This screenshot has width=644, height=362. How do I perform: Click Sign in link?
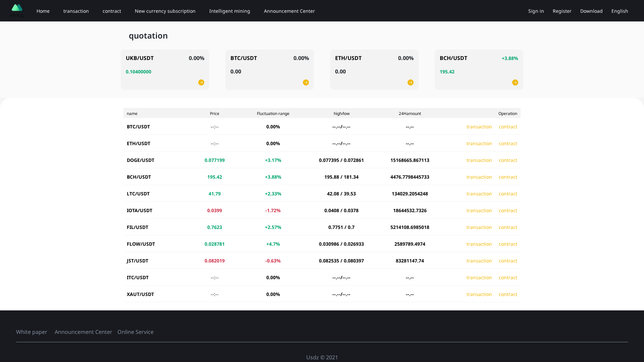(x=536, y=11)
